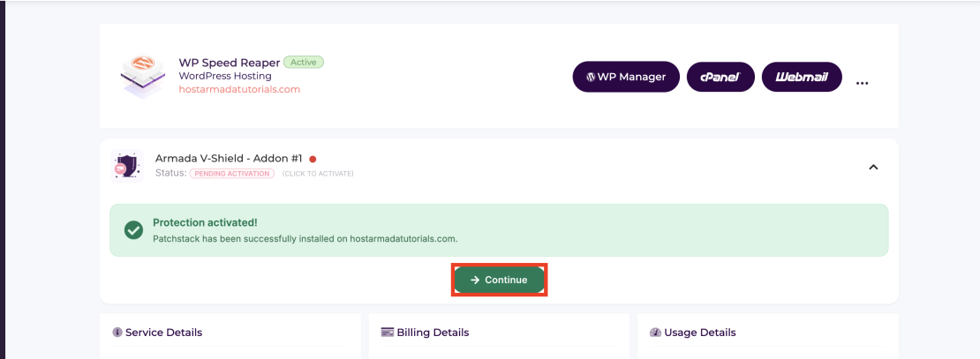Click the WP Speed Reaper title
The height and width of the screenshot is (359, 980).
pyautogui.click(x=229, y=63)
